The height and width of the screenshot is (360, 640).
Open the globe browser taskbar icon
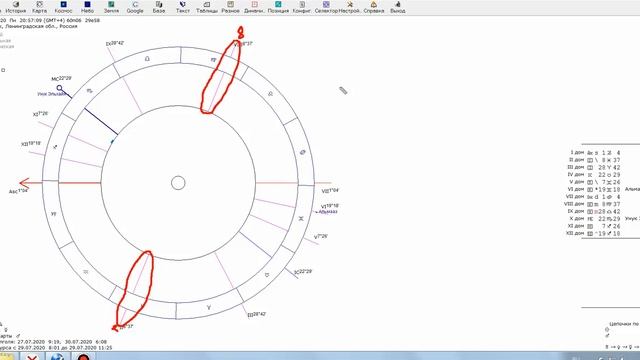pyautogui.click(x=57, y=356)
